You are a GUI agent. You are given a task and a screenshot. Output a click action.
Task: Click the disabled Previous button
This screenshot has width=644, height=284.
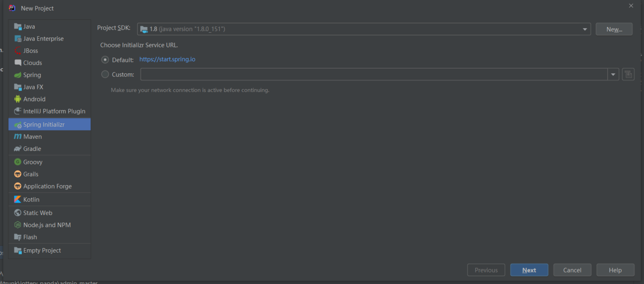click(x=486, y=270)
